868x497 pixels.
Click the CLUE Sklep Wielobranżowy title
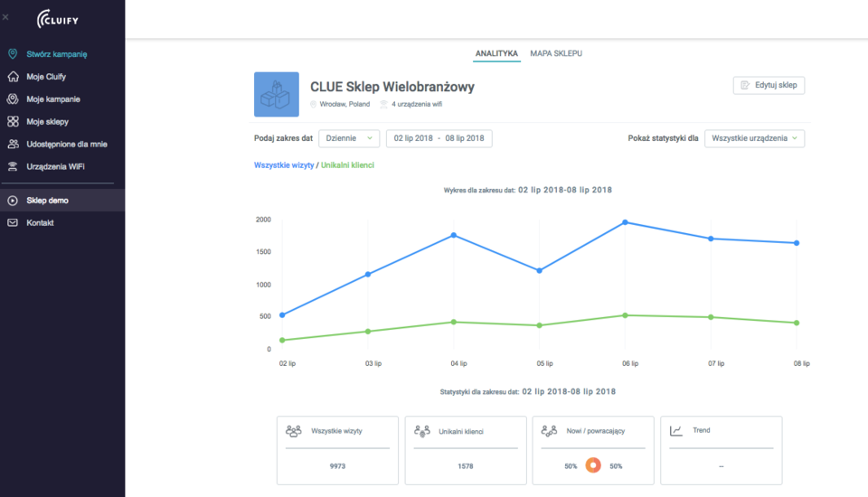(392, 87)
